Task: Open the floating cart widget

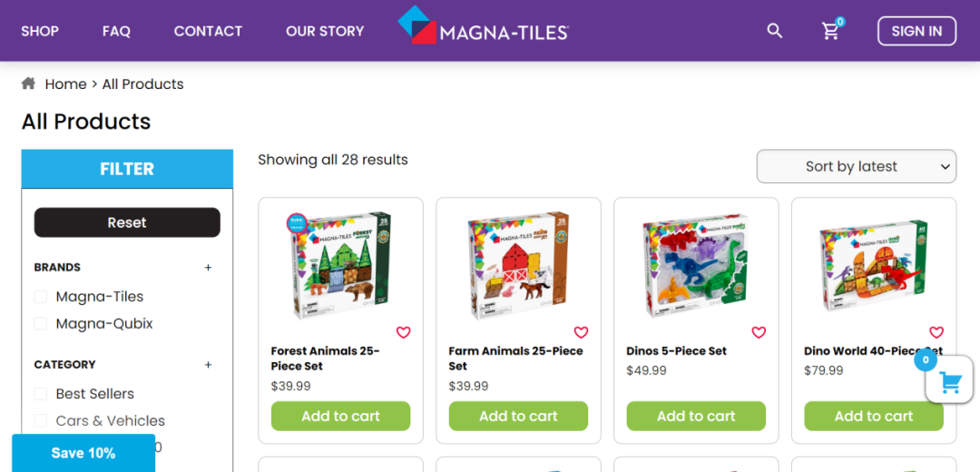Action: pyautogui.click(x=949, y=382)
